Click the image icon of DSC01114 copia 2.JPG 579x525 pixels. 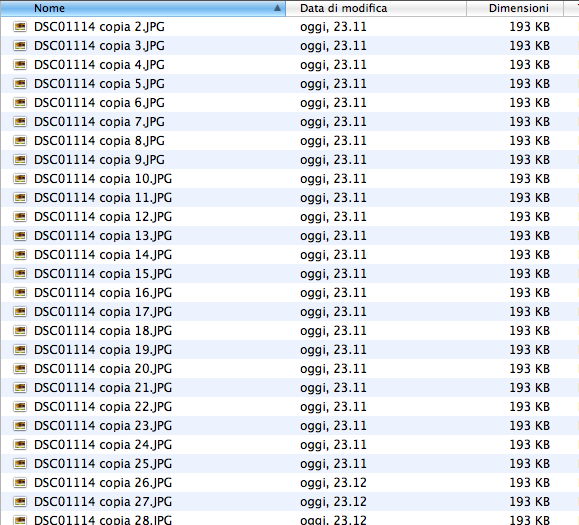pos(20,27)
